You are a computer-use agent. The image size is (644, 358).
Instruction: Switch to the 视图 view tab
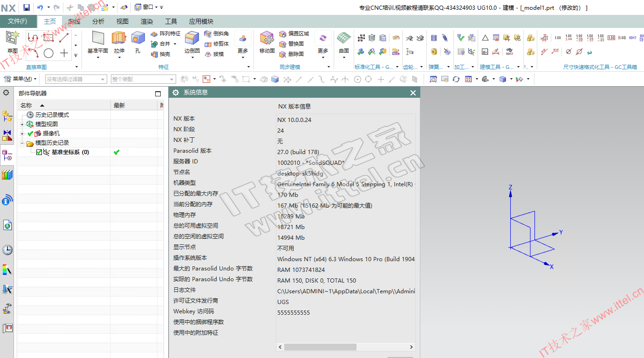tap(123, 21)
